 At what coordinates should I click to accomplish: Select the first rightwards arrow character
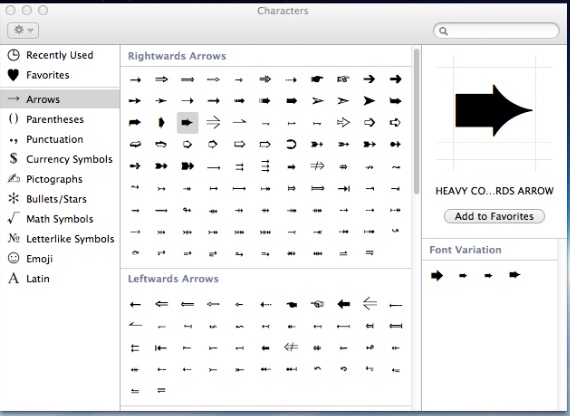coord(135,80)
